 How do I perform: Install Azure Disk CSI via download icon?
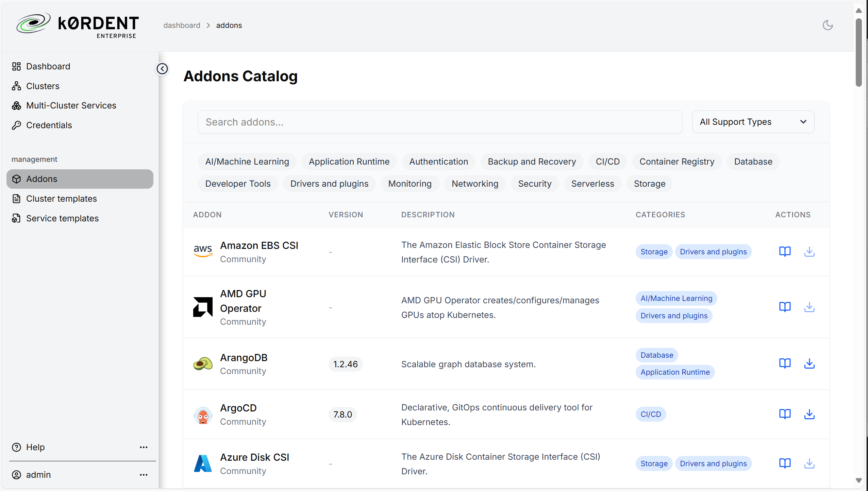pos(809,463)
